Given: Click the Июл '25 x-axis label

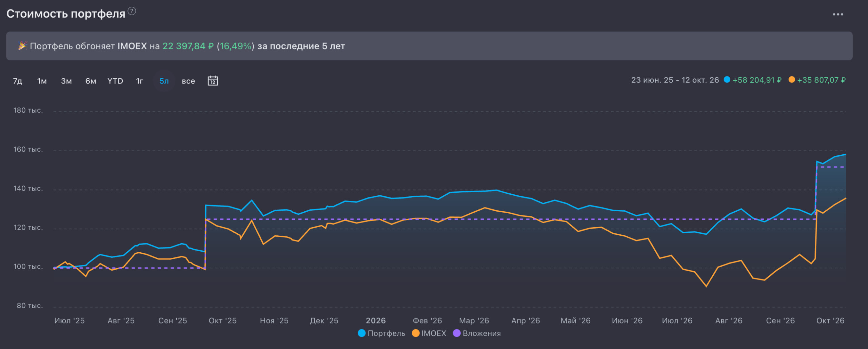Looking at the screenshot, I should click(70, 321).
